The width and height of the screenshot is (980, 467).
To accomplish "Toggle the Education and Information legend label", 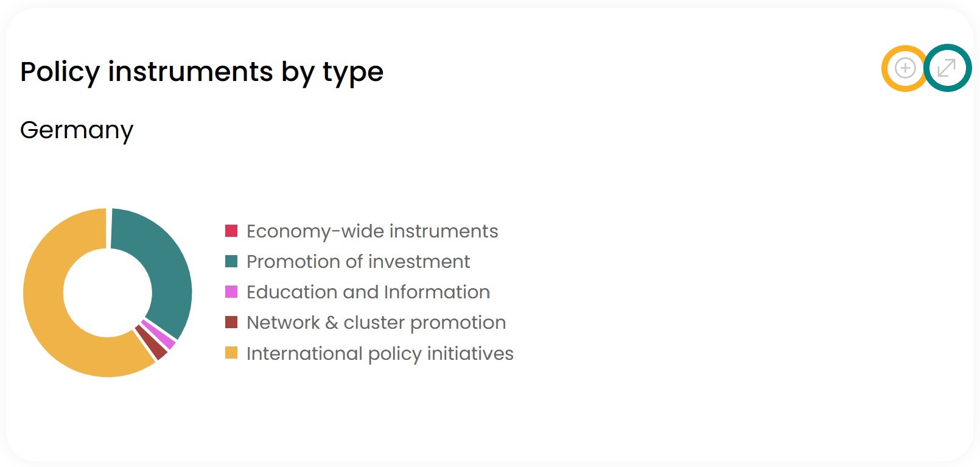I will pos(368,292).
